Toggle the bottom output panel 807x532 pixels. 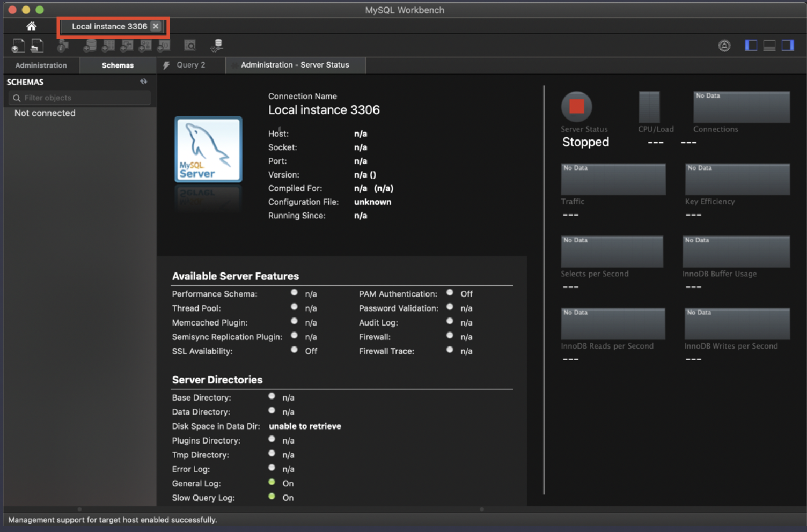(x=769, y=46)
